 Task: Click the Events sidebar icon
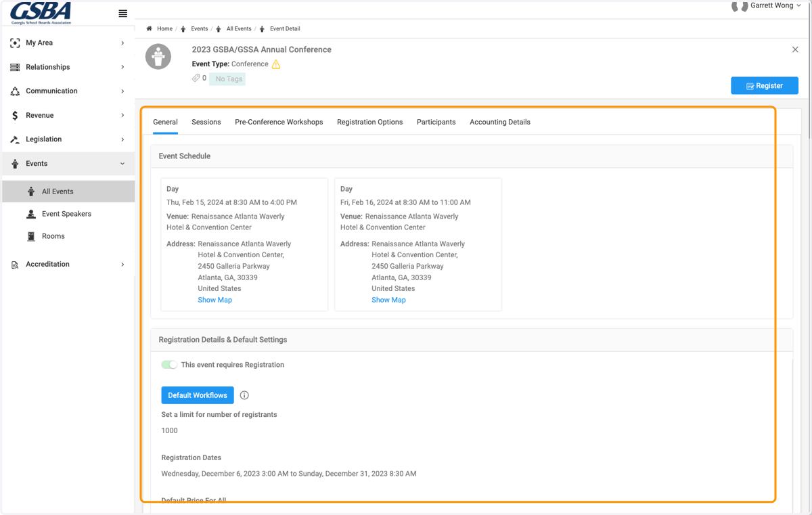point(15,164)
